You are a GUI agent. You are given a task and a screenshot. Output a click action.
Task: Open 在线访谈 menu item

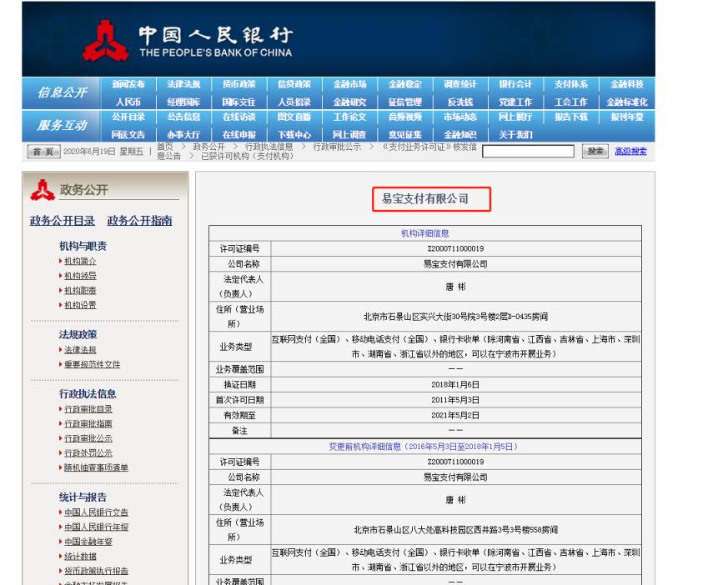tap(238, 117)
